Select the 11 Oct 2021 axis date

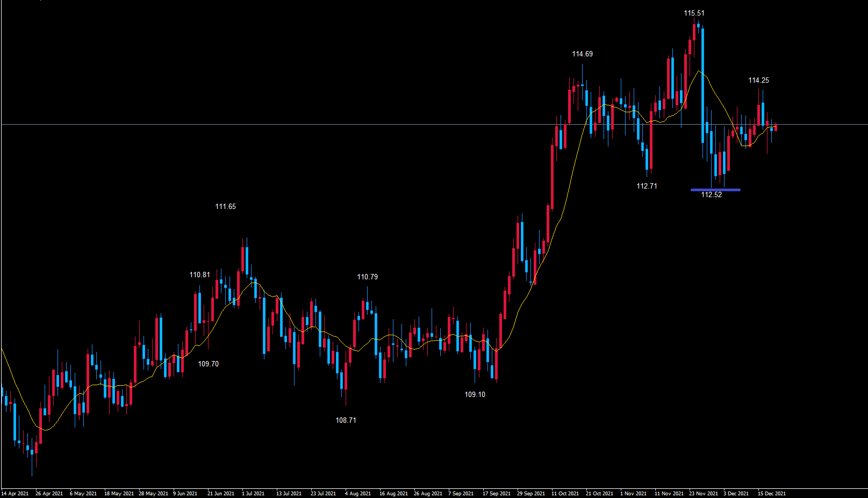565,493
